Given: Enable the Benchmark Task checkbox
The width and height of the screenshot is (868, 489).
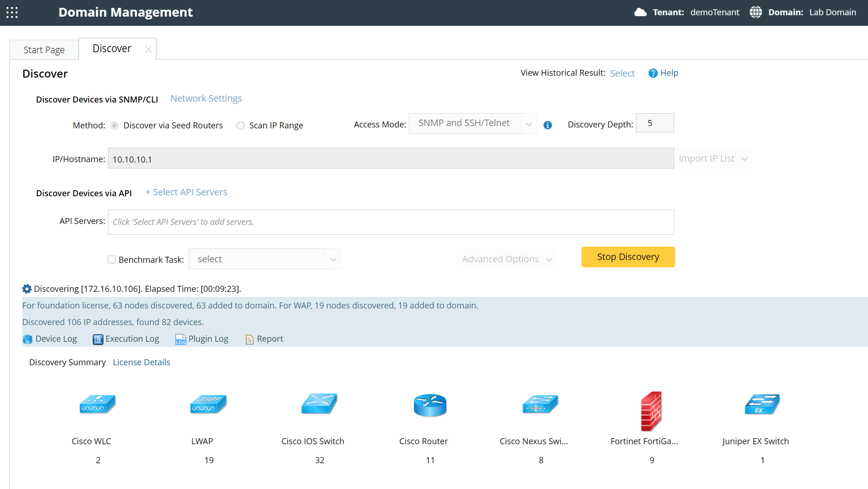Looking at the screenshot, I should 112,260.
